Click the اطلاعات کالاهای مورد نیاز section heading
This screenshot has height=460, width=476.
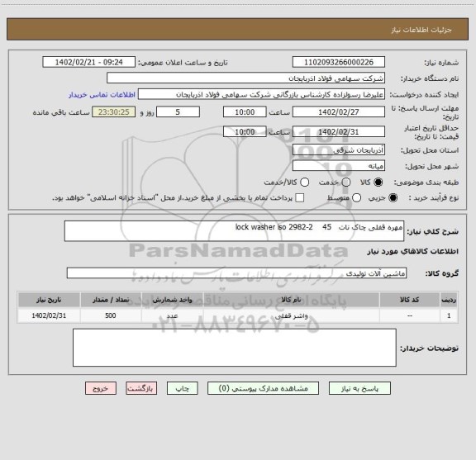[413, 252]
